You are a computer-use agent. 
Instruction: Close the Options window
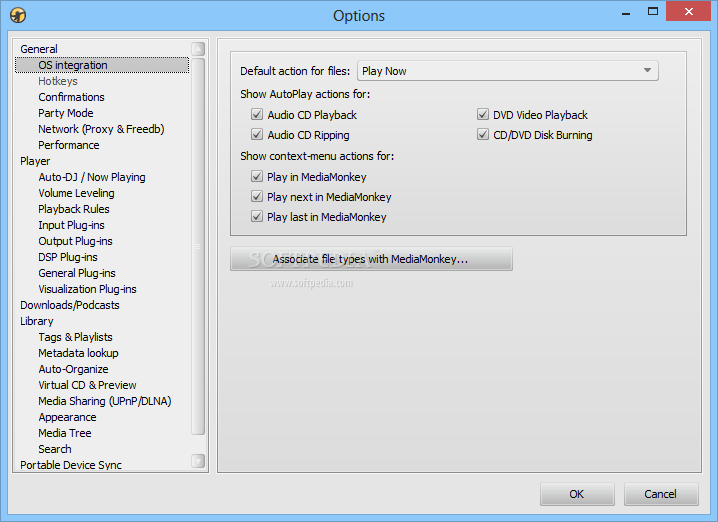[688, 11]
